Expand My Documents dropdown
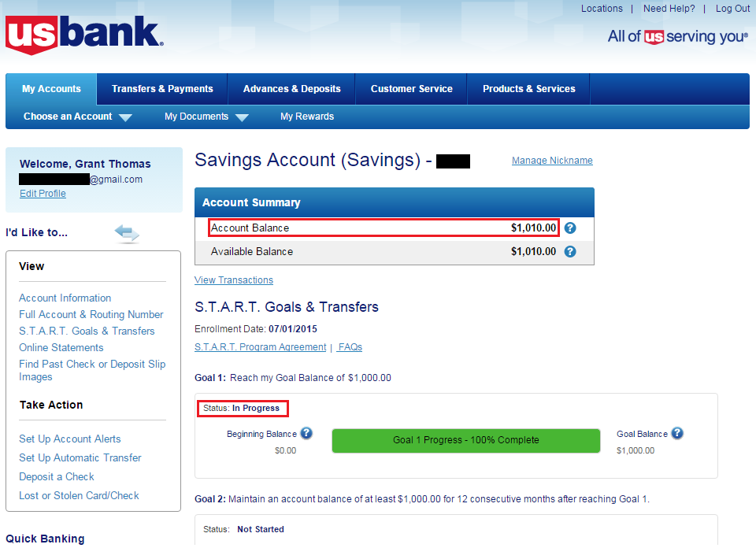Screen dimensions: 756x548 (x=206, y=117)
